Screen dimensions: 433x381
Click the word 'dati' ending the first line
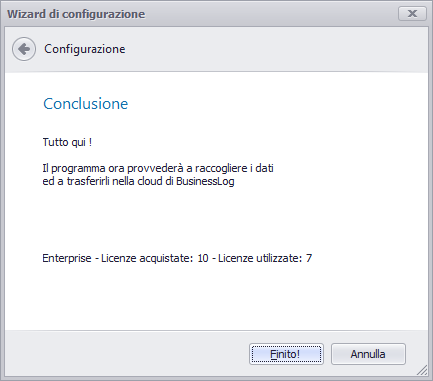click(264, 168)
